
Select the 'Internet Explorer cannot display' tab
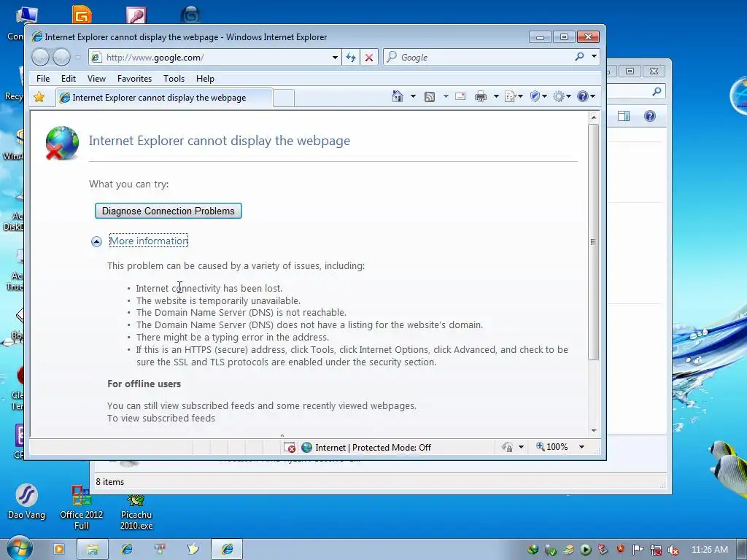164,98
